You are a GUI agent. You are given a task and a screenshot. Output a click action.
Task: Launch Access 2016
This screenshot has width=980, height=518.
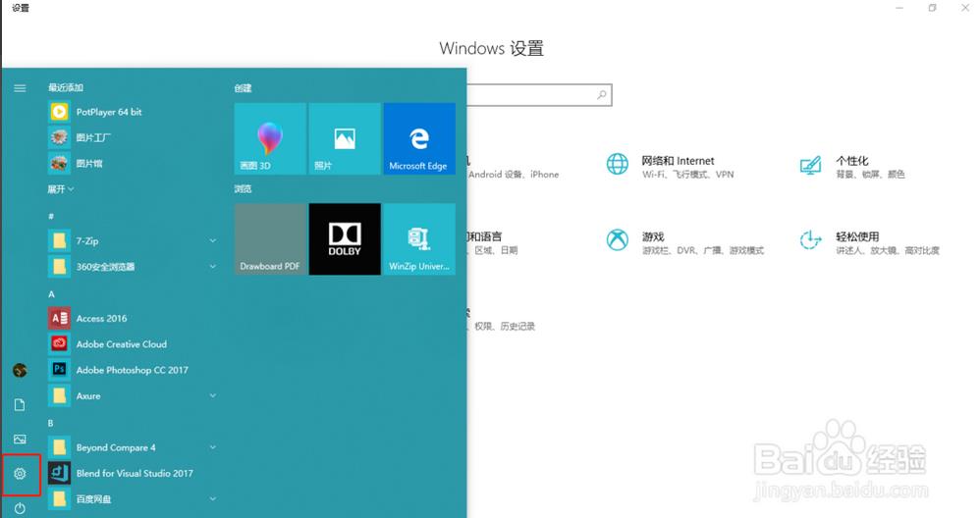(133, 318)
